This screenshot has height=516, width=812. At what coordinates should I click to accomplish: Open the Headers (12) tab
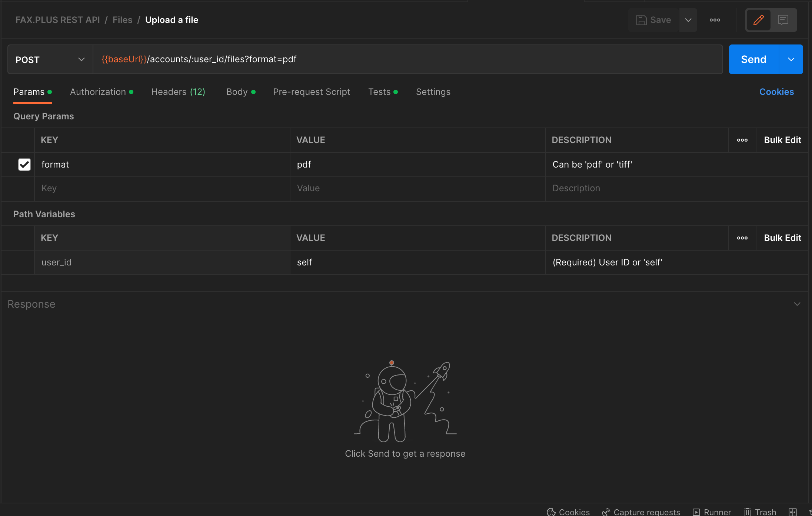(x=178, y=92)
